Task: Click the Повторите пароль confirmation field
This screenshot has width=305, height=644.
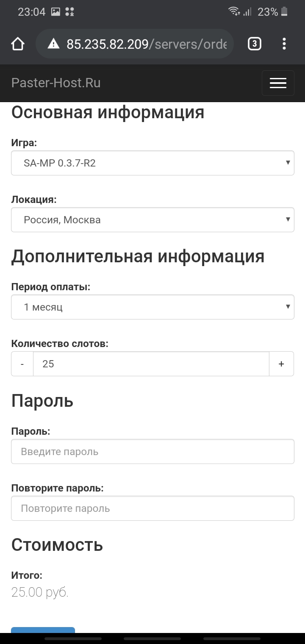Action: [x=152, y=508]
